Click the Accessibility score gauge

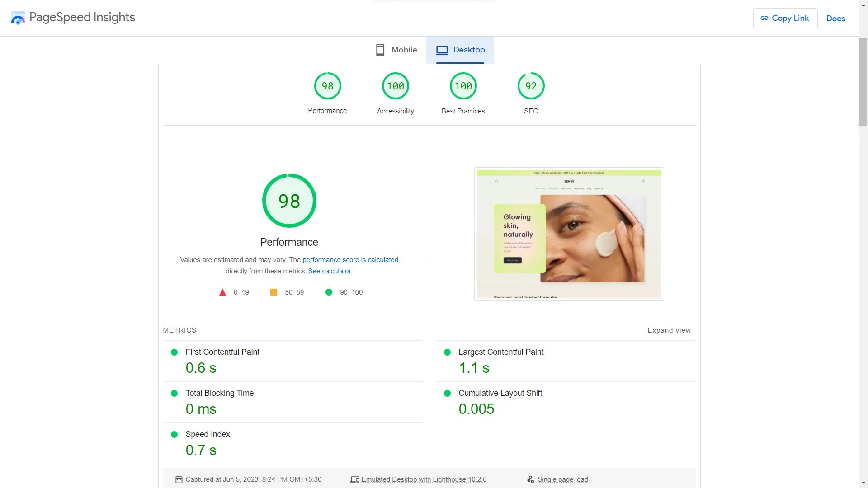[395, 86]
